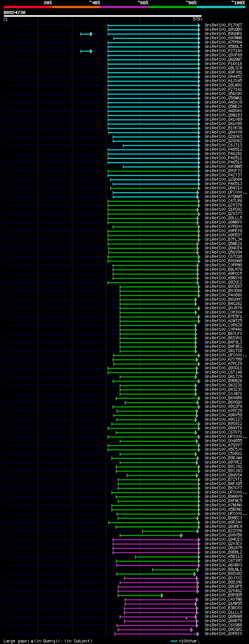
Task: Click UniRef100_Q6MKW8 label
Action: pyautogui.click(x=223, y=617)
